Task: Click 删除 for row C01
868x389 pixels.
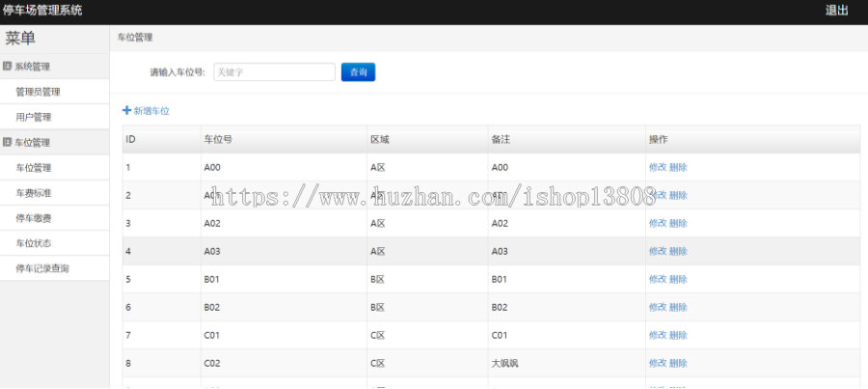Action: pyautogui.click(x=678, y=335)
